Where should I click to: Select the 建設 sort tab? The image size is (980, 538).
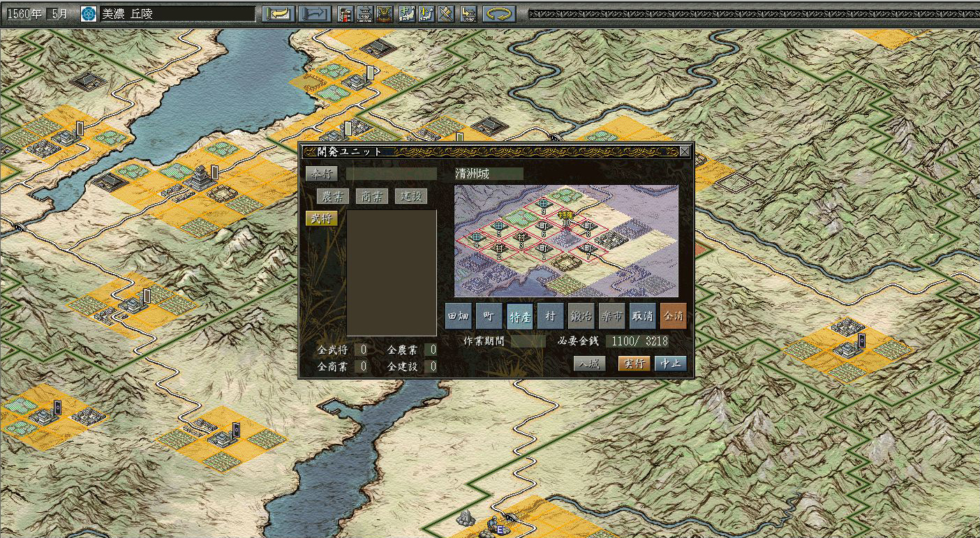pyautogui.click(x=410, y=197)
